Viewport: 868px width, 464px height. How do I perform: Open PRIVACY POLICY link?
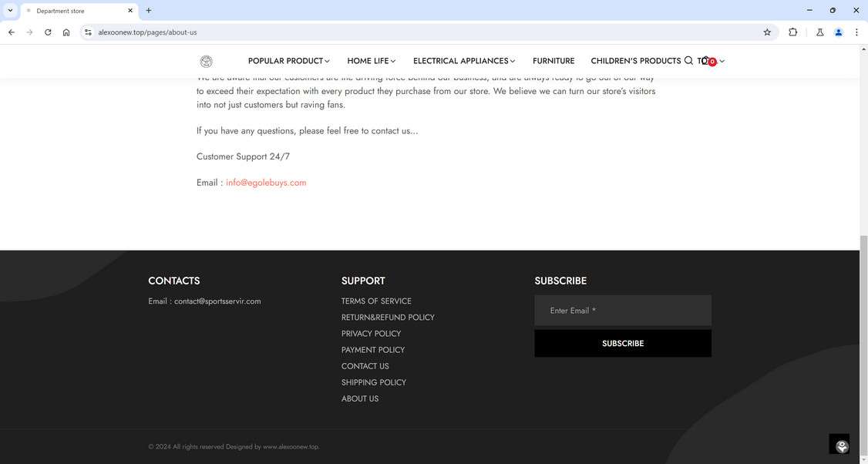(x=371, y=333)
